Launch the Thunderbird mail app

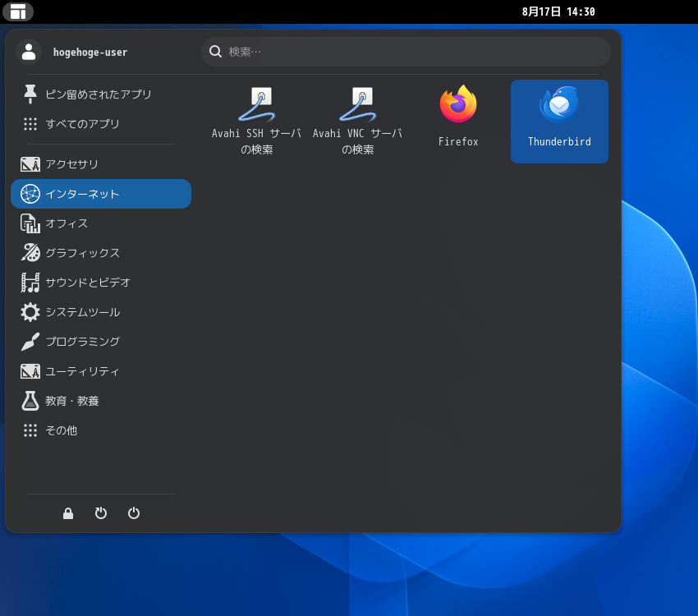pyautogui.click(x=559, y=121)
